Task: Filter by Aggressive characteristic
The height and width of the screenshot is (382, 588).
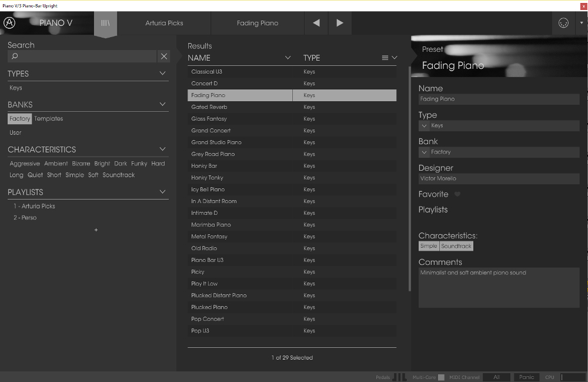Action: pyautogui.click(x=25, y=164)
